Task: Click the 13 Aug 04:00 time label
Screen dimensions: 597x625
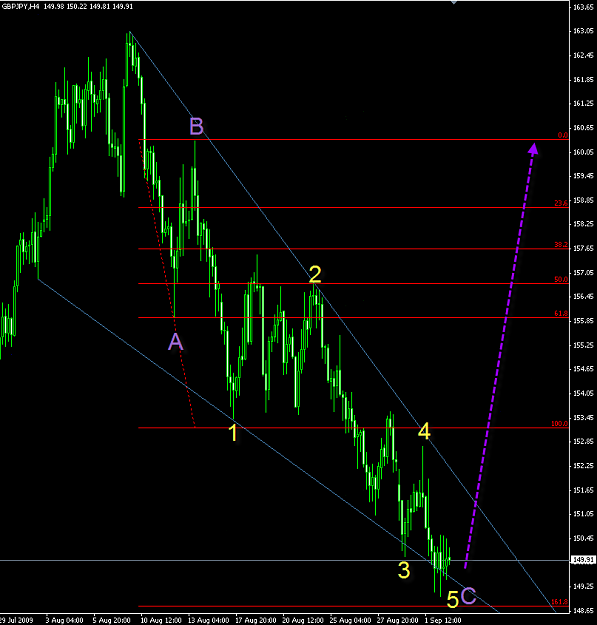Action: [x=208, y=620]
